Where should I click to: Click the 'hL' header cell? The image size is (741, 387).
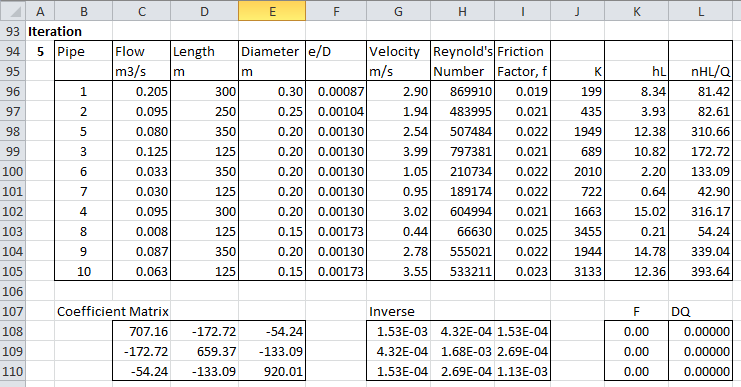[x=637, y=71]
